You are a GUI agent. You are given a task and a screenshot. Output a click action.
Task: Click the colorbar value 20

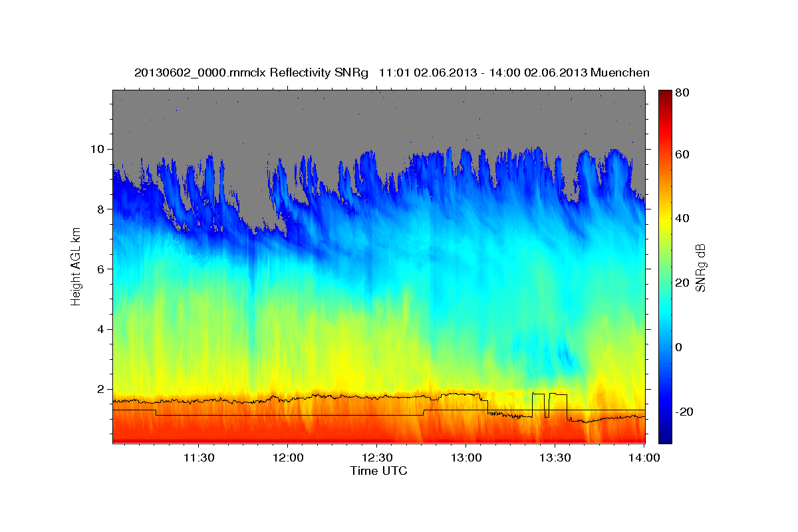(x=682, y=283)
